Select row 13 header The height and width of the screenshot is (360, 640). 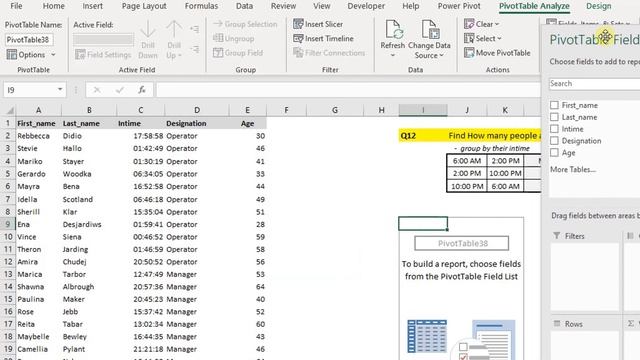pos(8,274)
